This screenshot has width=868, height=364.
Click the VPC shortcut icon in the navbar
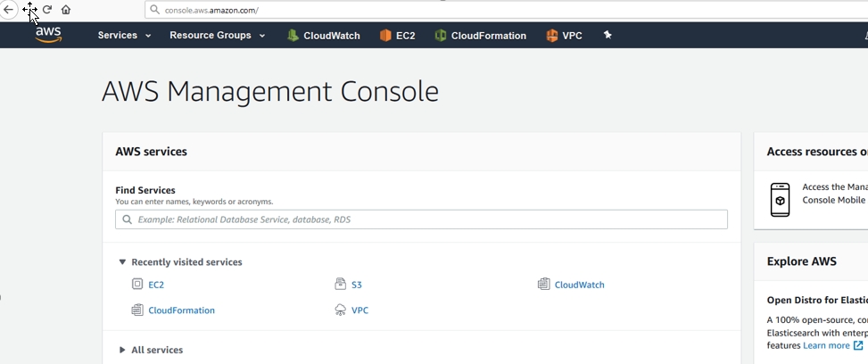tap(552, 36)
